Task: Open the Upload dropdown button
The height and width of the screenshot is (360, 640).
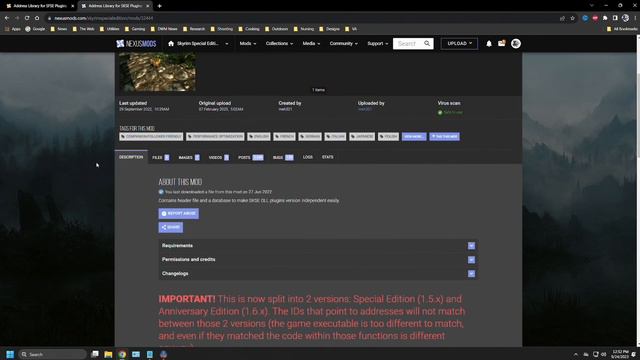Action: click(x=459, y=44)
